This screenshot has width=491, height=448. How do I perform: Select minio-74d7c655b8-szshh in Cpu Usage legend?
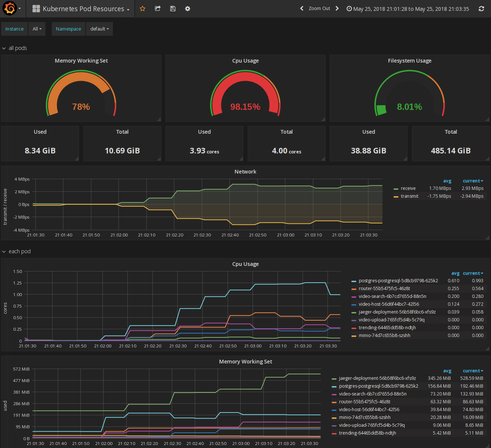pyautogui.click(x=384, y=336)
